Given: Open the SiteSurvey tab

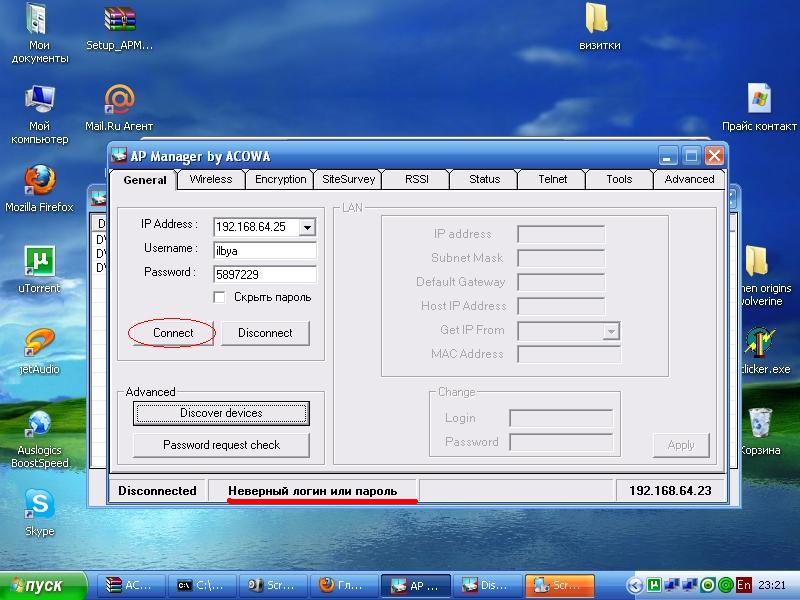Looking at the screenshot, I should pos(348,179).
